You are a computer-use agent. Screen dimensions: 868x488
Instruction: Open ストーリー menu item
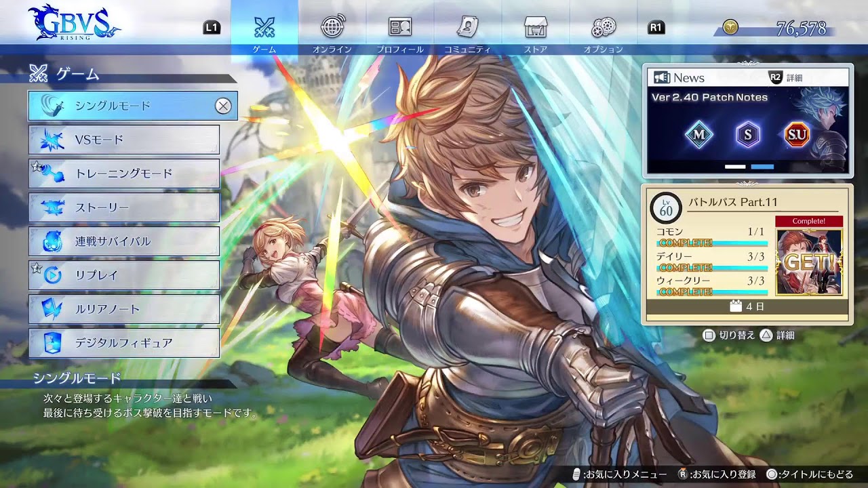(x=124, y=207)
